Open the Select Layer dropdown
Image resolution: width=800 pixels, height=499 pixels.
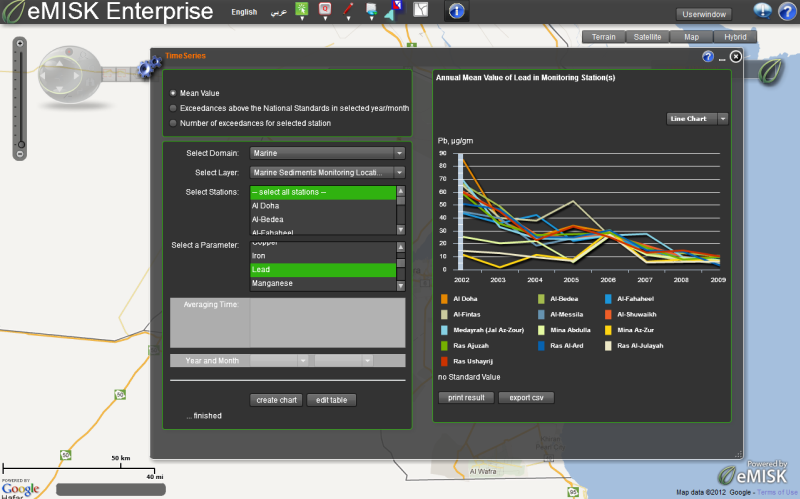point(327,172)
